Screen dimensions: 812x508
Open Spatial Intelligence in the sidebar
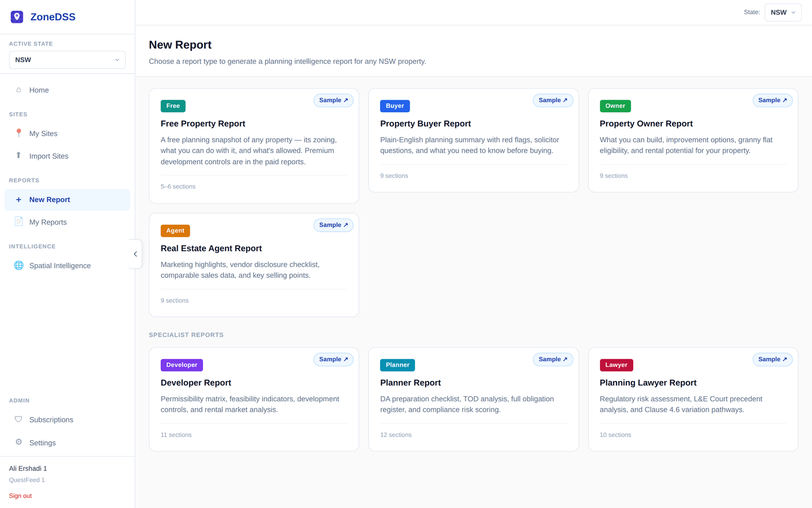pos(67,266)
